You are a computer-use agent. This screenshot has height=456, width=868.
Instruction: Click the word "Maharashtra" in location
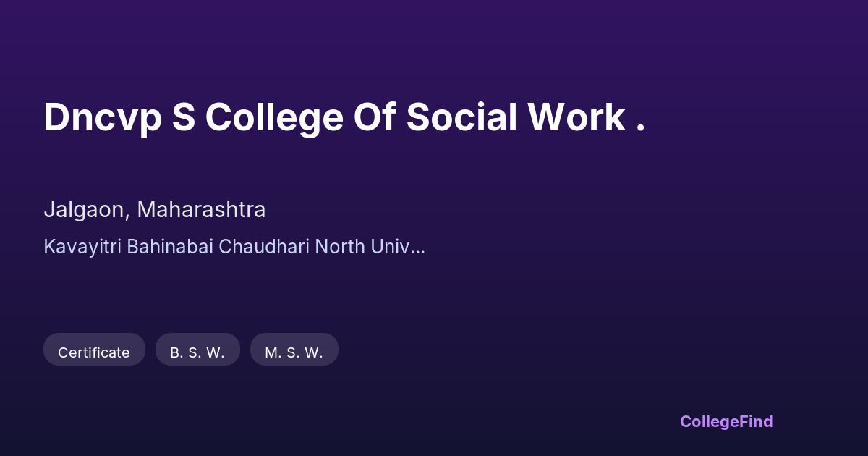(x=201, y=210)
